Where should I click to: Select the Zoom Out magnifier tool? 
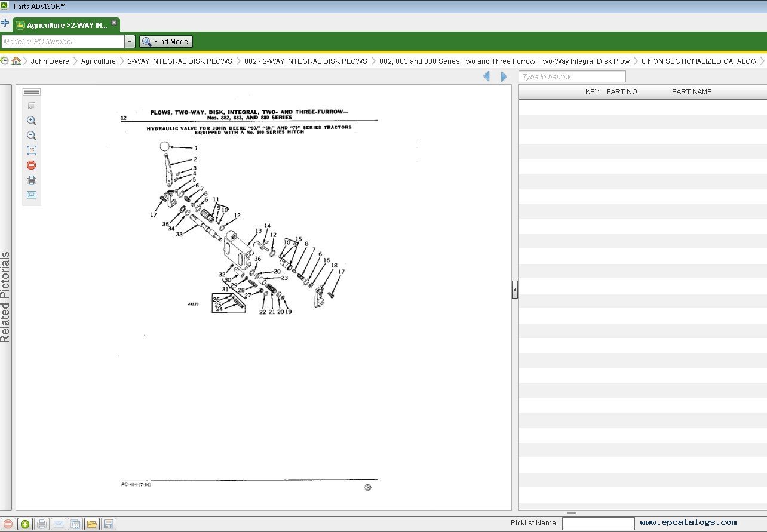coord(31,136)
